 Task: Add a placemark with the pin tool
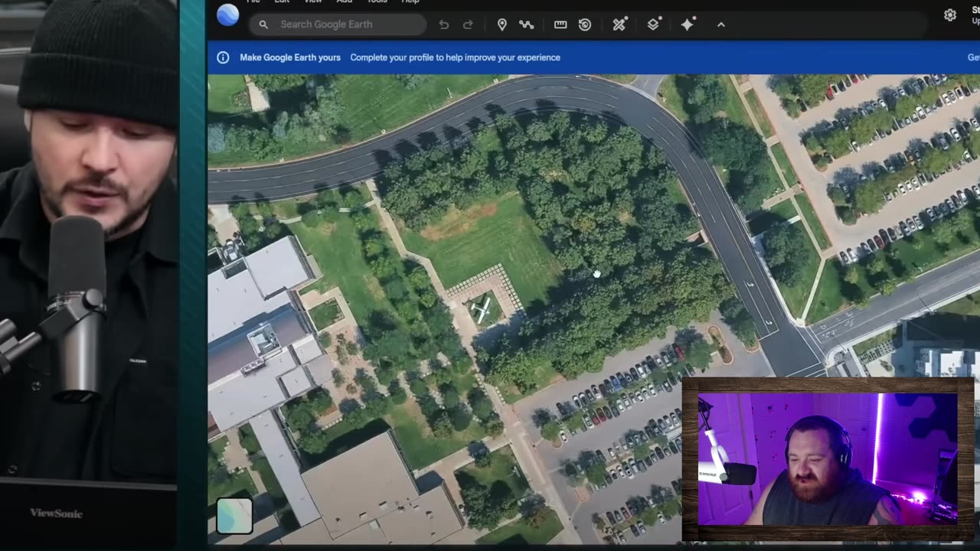(501, 24)
